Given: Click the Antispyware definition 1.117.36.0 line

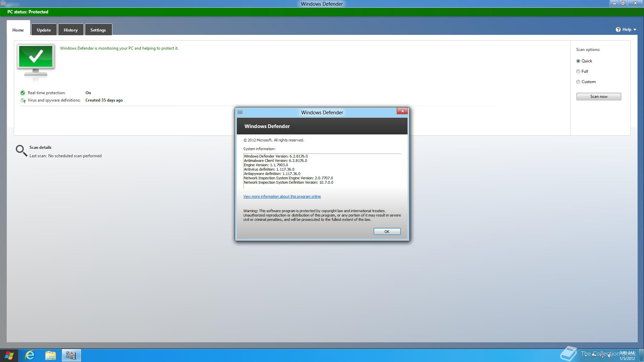Looking at the screenshot, I should [x=272, y=174].
